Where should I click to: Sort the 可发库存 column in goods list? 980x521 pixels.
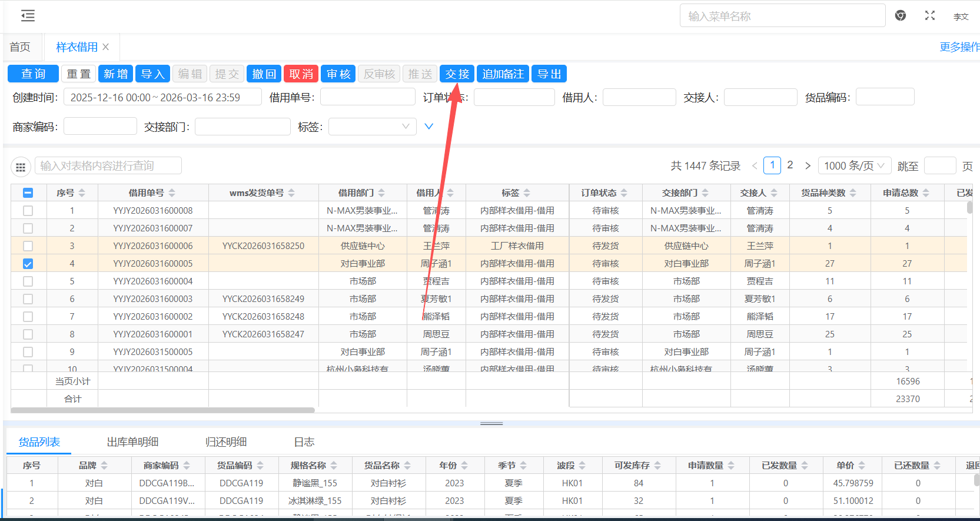click(x=657, y=466)
